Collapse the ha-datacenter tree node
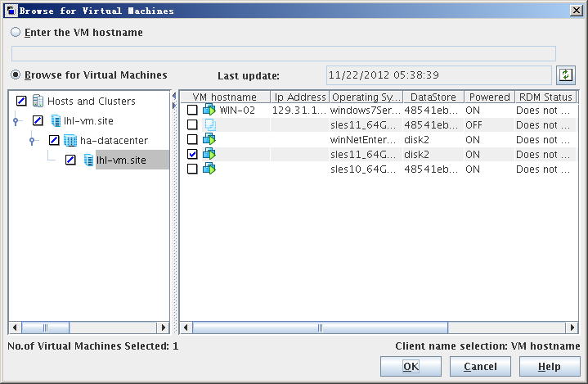The image size is (588, 384). [32, 141]
